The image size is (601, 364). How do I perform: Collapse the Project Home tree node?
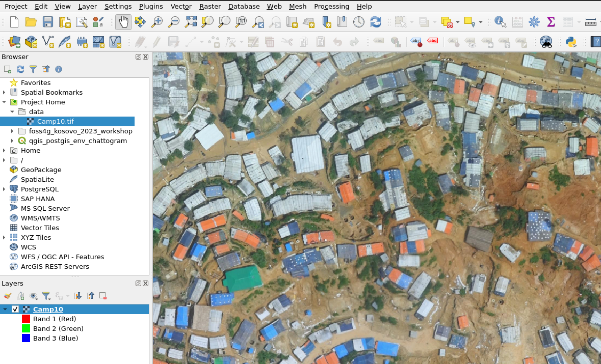pos(4,102)
